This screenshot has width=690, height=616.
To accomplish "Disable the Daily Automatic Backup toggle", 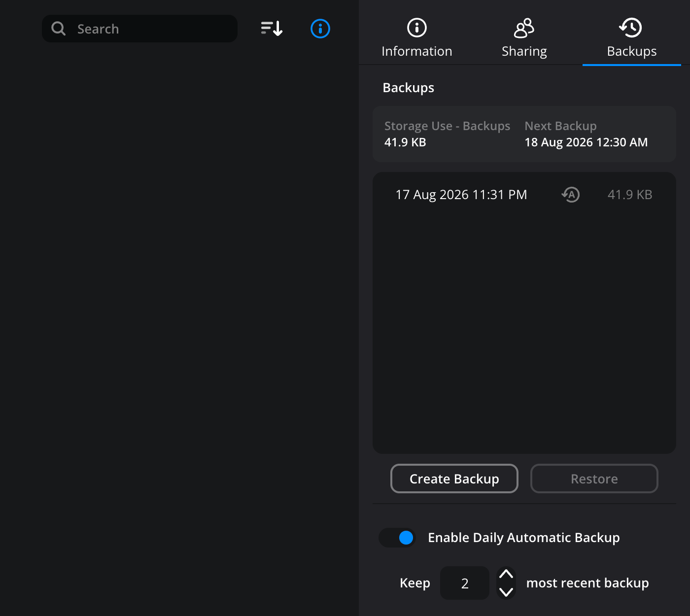I will [397, 538].
